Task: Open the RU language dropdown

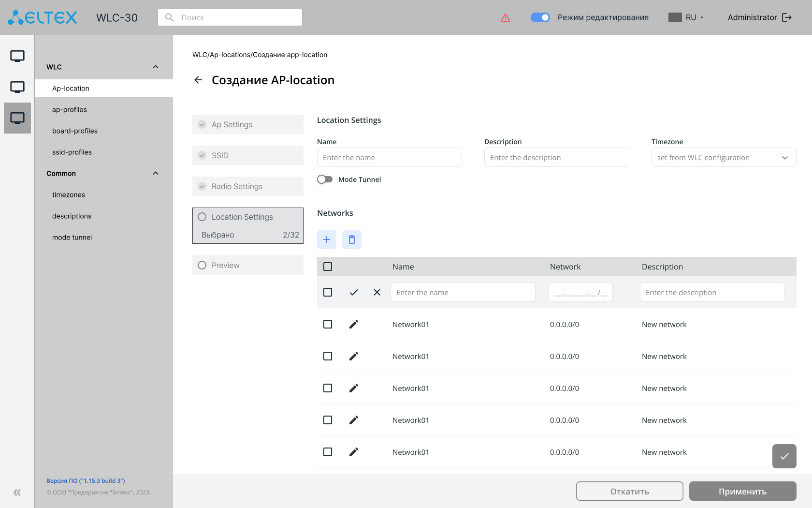Action: (x=695, y=17)
